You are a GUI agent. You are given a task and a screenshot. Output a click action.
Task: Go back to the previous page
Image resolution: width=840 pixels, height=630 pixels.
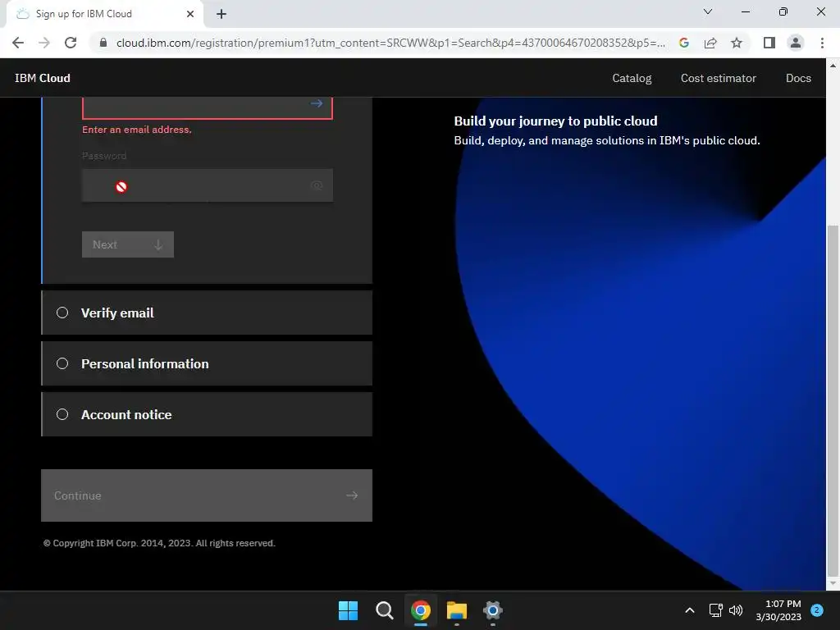[18, 43]
